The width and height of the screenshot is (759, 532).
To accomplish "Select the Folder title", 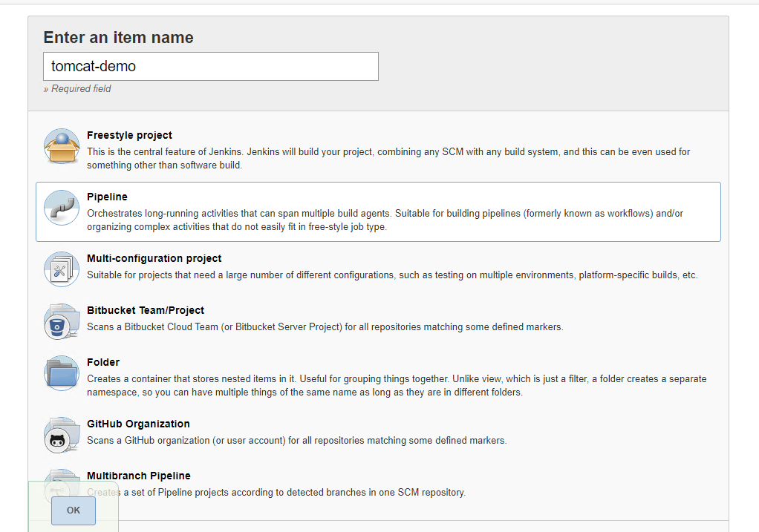I will tap(103, 362).
